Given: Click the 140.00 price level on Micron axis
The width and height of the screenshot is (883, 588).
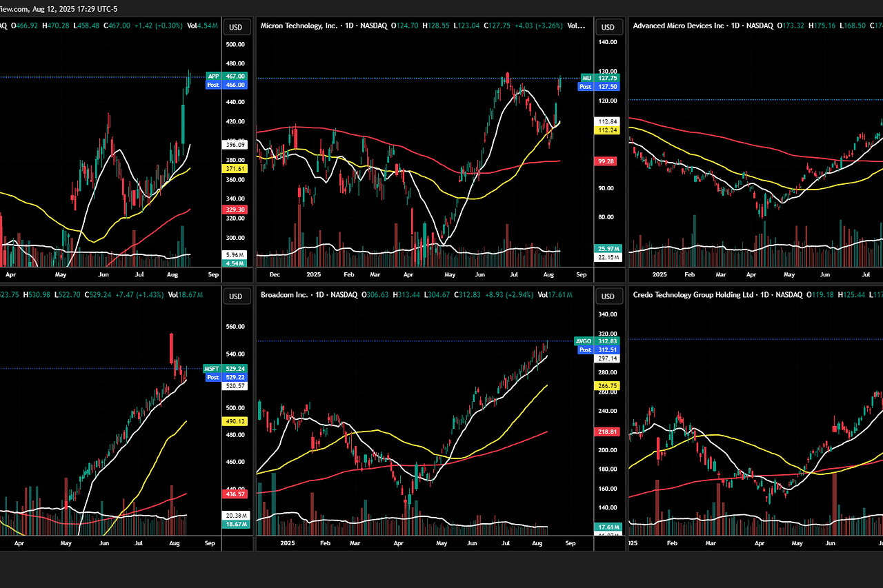Looking at the screenshot, I should (608, 42).
